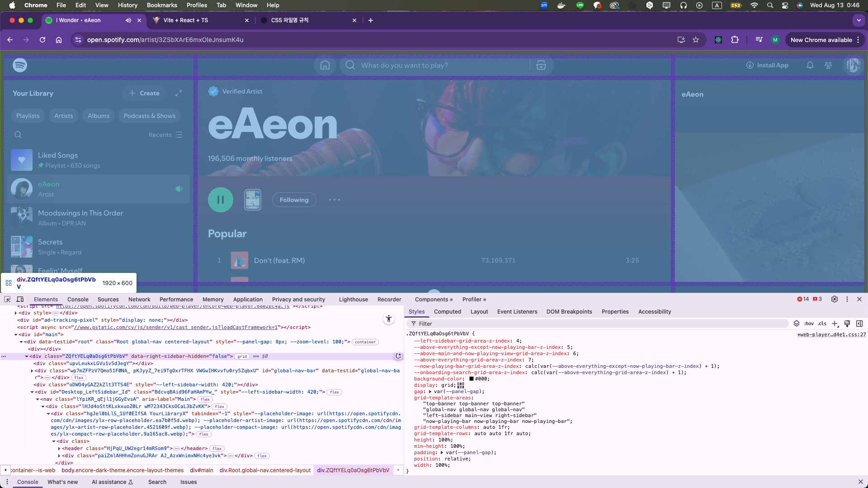The height and width of the screenshot is (488, 868).
Task: Open the Recents sort dropdown
Action: pos(165,135)
